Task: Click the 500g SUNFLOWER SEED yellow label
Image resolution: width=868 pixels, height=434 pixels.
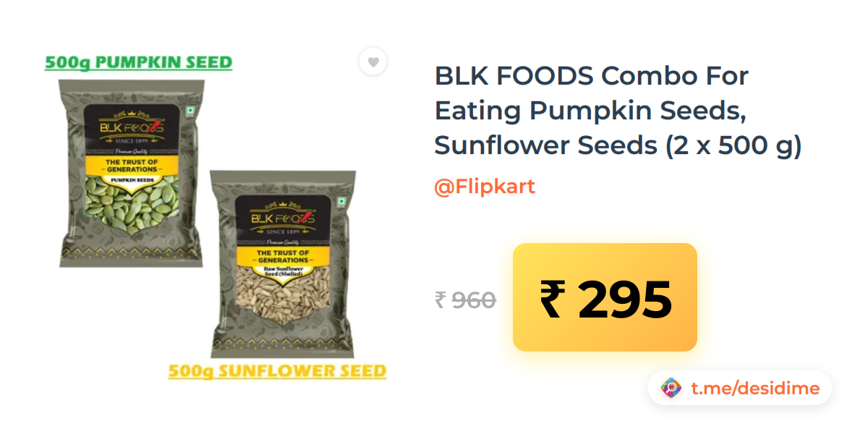Action: point(277,371)
